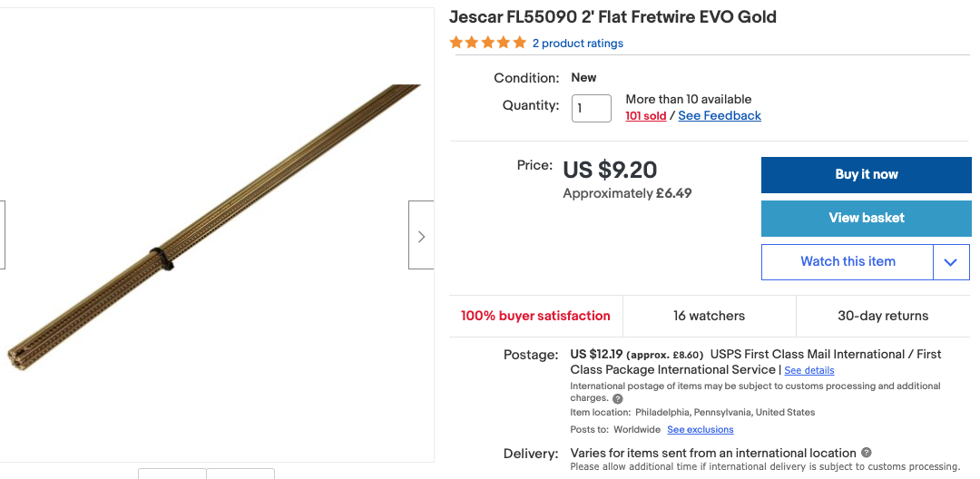Viewport: 980px width, 479px height.
Task: Expand the Watch this item dropdown arrow
Action: click(950, 262)
